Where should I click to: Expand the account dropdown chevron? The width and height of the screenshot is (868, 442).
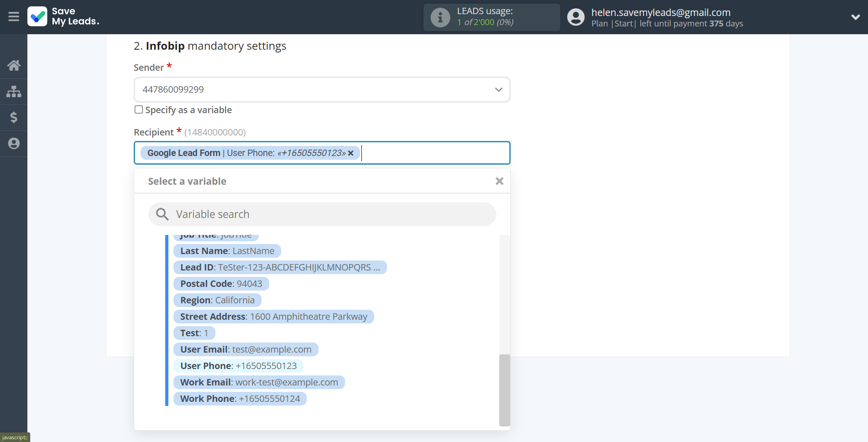(x=855, y=17)
